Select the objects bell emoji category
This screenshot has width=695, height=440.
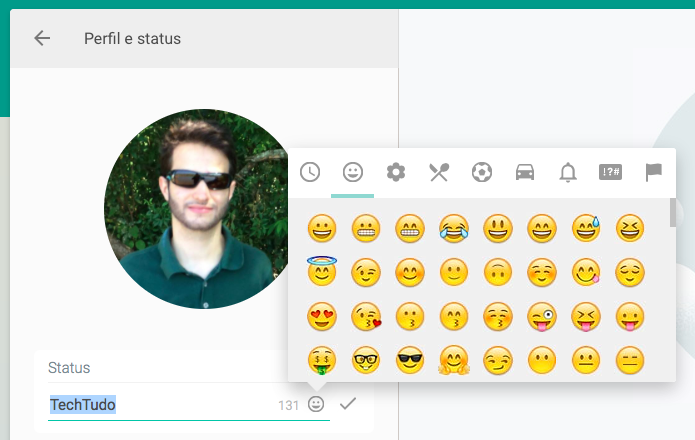click(x=568, y=172)
